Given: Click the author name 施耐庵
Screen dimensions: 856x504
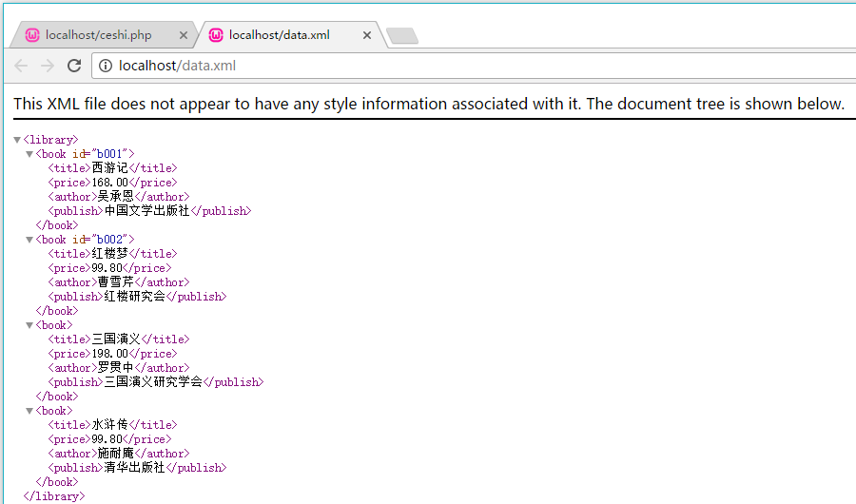Looking at the screenshot, I should pos(116,454).
